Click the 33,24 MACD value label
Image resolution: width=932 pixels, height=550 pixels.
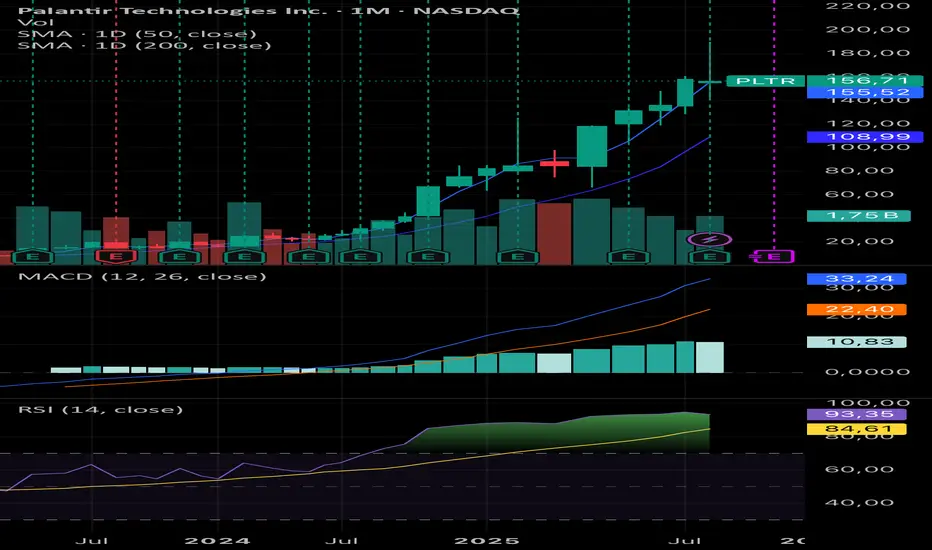pyautogui.click(x=857, y=279)
